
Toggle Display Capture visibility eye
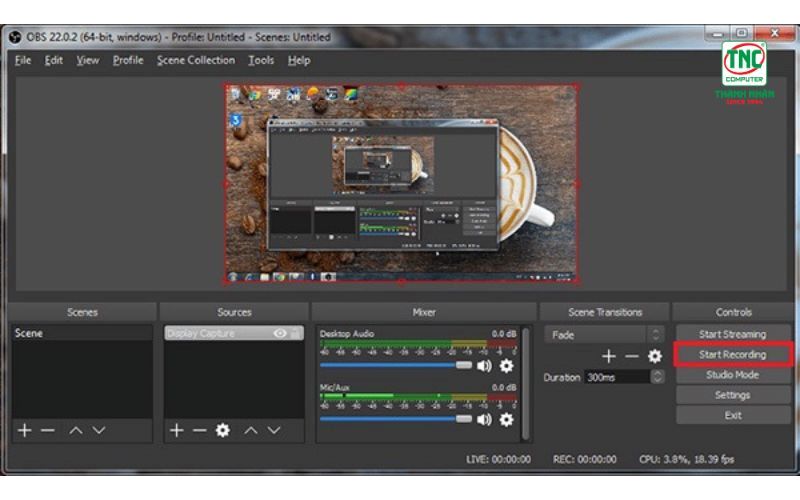[280, 333]
